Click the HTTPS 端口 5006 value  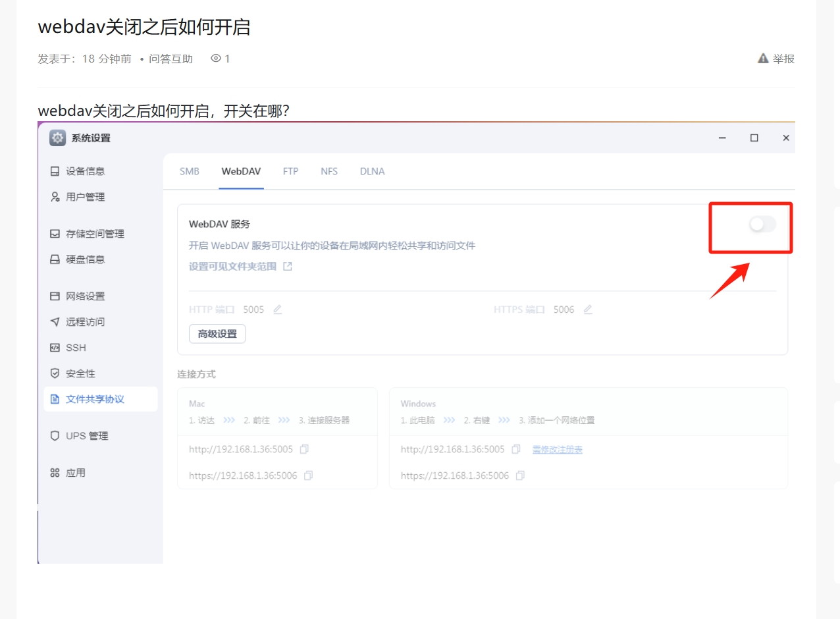click(564, 309)
